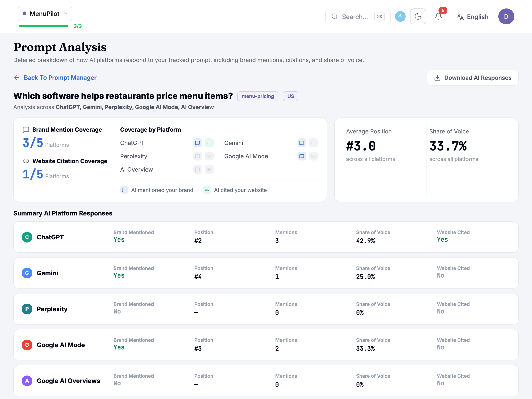Screen dimensions: 532x399
Task: Click the US region tag
Action: coord(290,96)
